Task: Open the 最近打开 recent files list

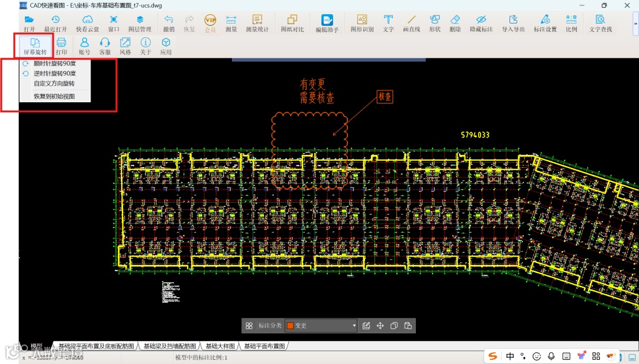Action: pos(56,23)
